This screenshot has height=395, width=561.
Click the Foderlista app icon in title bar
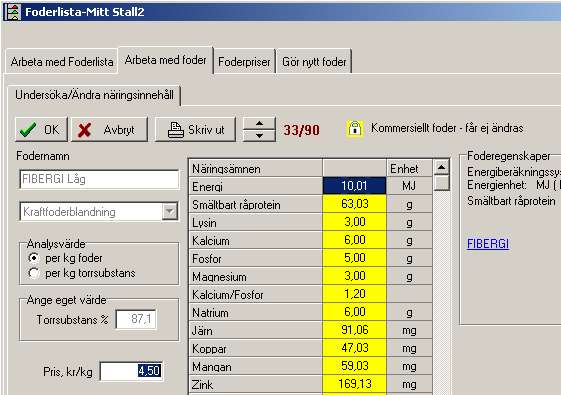point(12,12)
